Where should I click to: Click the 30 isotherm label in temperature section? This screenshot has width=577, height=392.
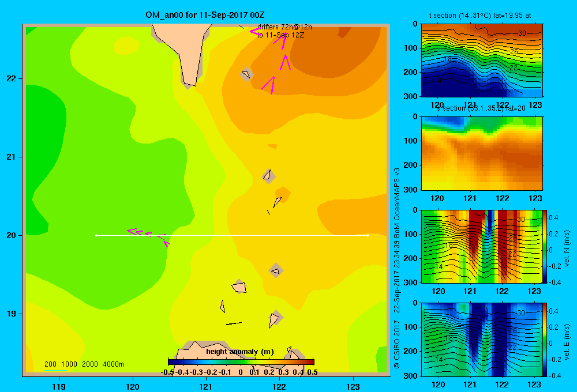[522, 33]
